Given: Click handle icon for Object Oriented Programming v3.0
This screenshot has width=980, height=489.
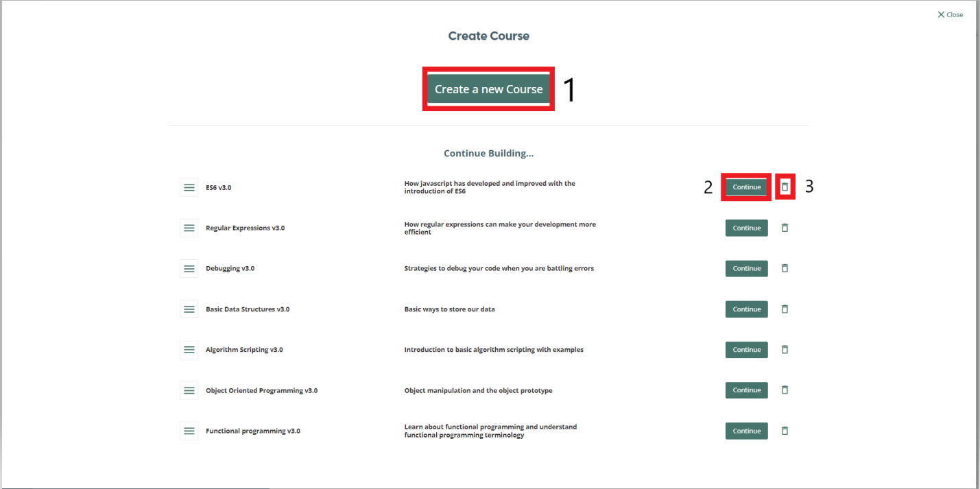Looking at the screenshot, I should [x=189, y=390].
